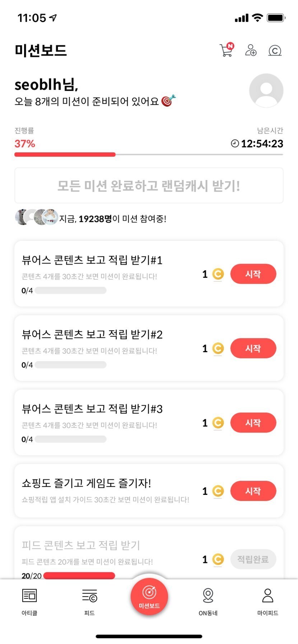This screenshot has width=298, height=644.
Task: Open the shopping cart icon
Action: [x=226, y=50]
